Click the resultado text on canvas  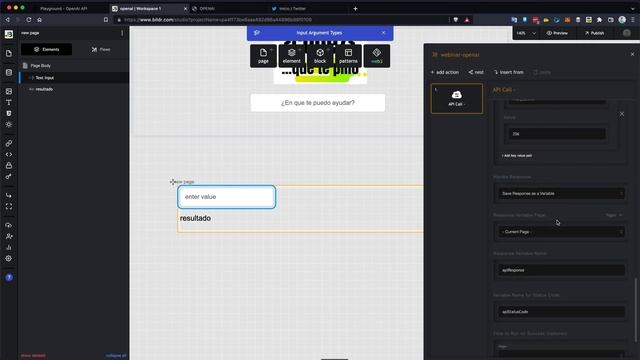pyautogui.click(x=196, y=218)
